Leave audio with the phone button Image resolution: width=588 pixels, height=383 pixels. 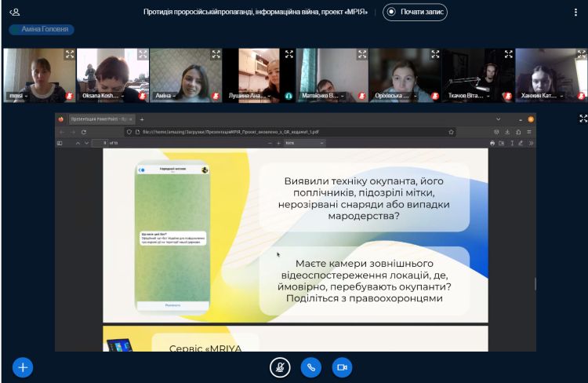pos(310,367)
